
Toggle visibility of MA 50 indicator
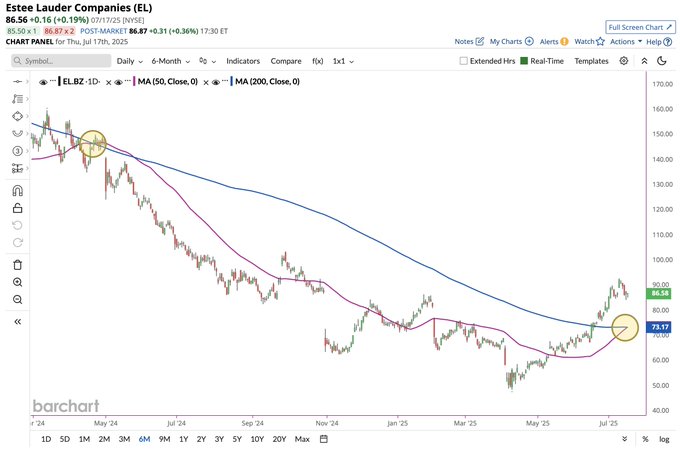pyautogui.click(x=118, y=82)
